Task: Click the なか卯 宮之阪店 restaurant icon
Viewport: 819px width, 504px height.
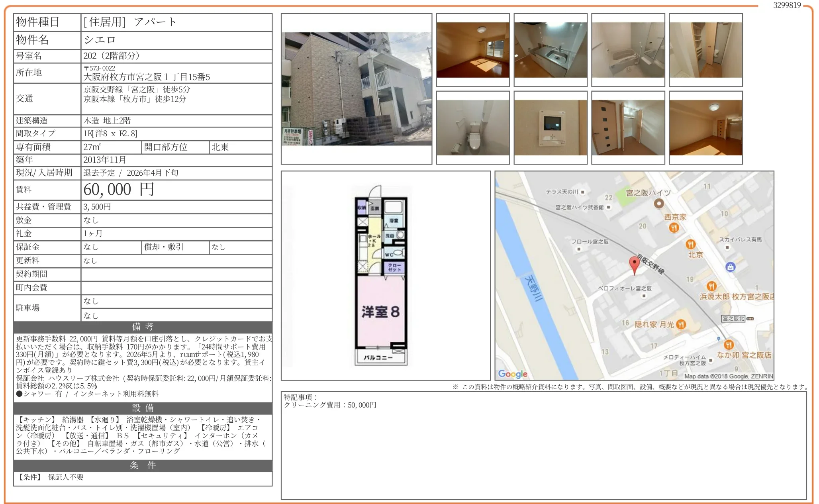Action: [x=729, y=345]
